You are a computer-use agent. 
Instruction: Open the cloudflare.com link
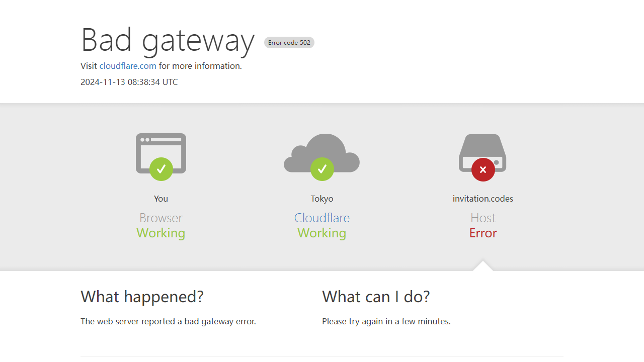coord(128,66)
